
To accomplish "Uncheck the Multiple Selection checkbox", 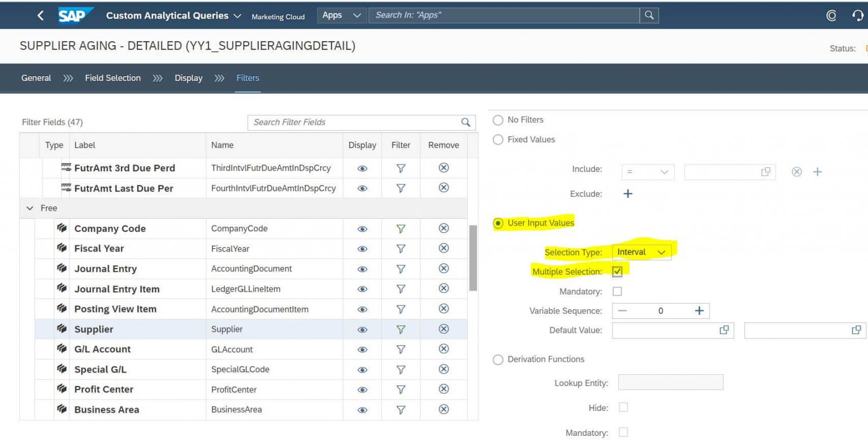I will pos(617,271).
